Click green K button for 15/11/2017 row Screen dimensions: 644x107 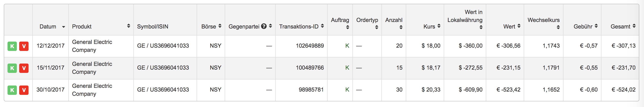click(x=12, y=68)
